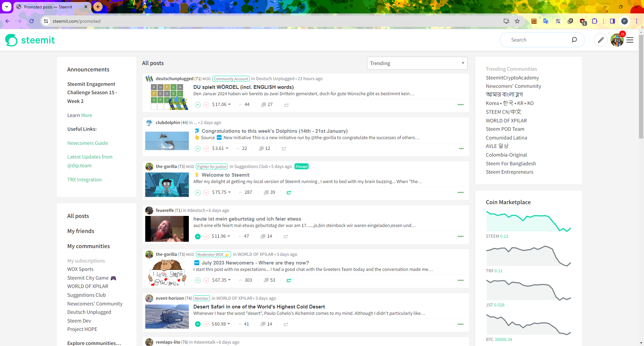The image size is (644, 346).
Task: Reload the page in browser toolbar
Action: click(32, 21)
